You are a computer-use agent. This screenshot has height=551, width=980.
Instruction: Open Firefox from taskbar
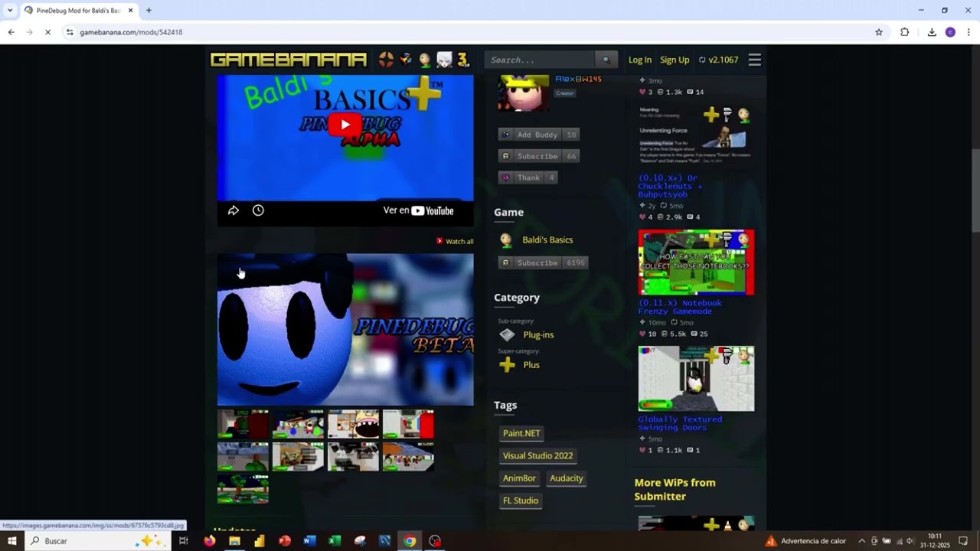click(209, 541)
